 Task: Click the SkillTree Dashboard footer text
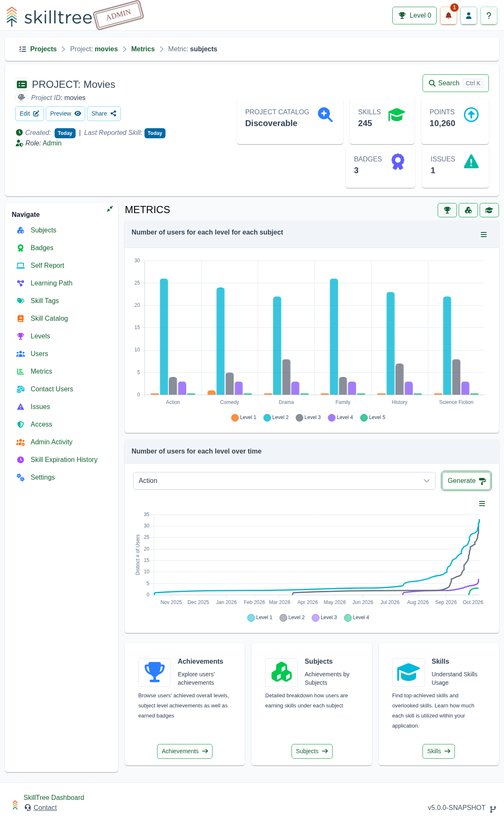pyautogui.click(x=54, y=797)
